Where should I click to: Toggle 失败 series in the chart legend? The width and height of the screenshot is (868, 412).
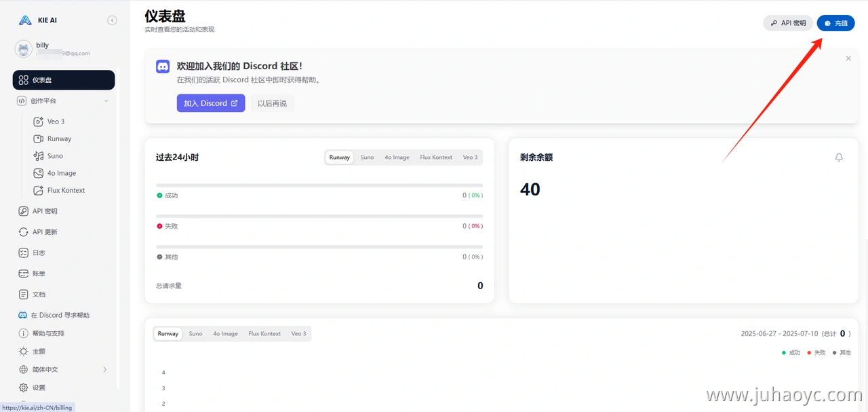[x=816, y=353]
